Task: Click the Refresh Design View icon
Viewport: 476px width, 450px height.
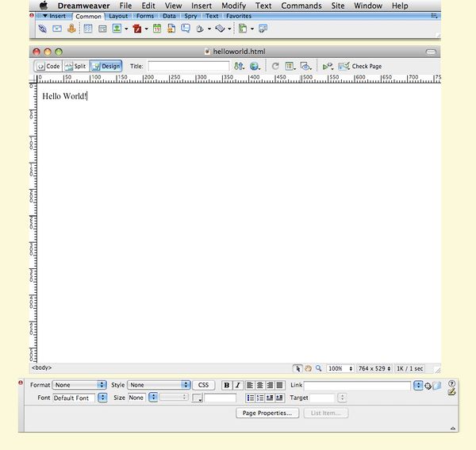Action: [x=275, y=67]
